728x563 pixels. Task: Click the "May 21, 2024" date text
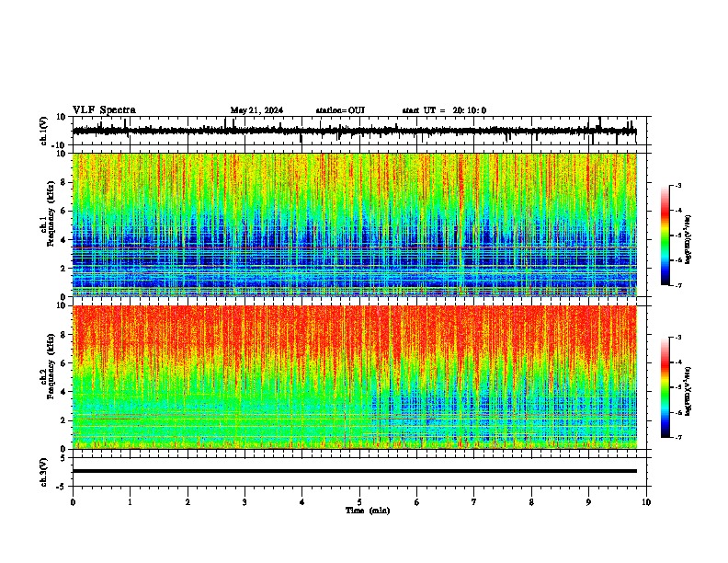click(x=256, y=110)
